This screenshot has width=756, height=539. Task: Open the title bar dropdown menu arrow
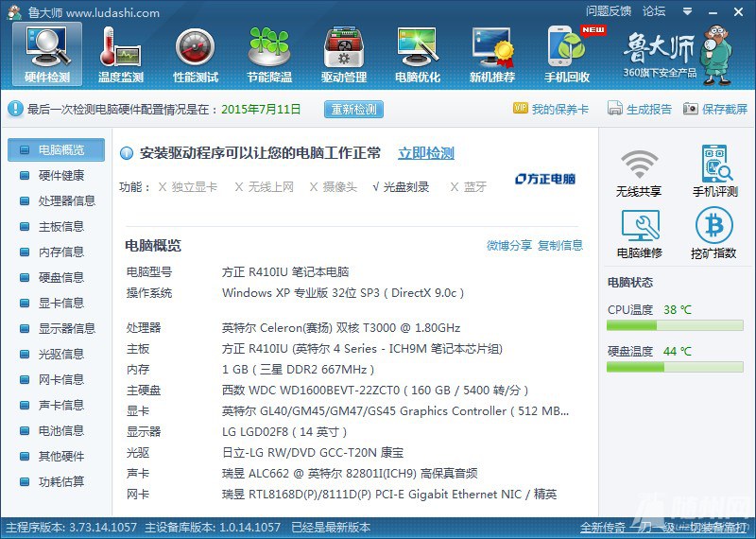click(x=688, y=11)
